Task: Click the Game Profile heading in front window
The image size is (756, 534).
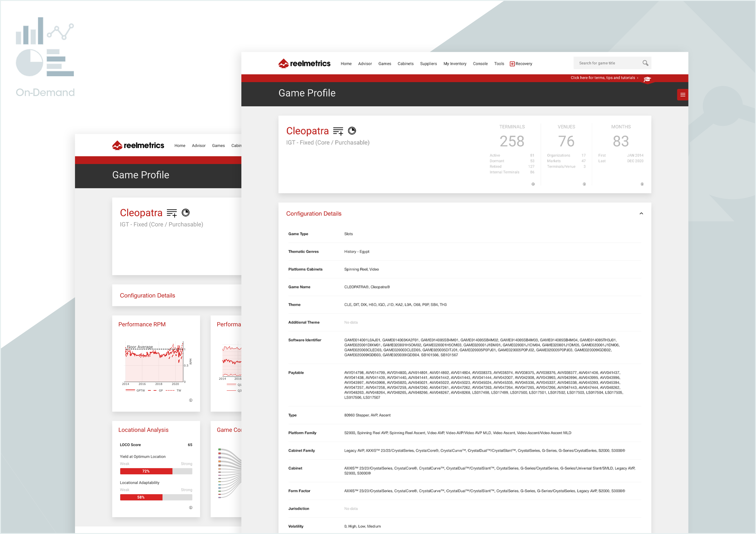Action: click(307, 93)
